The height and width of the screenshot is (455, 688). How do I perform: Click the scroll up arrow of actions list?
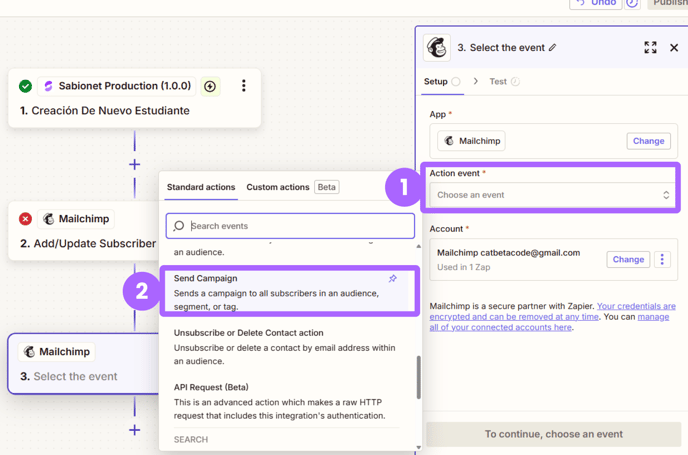pos(419,246)
